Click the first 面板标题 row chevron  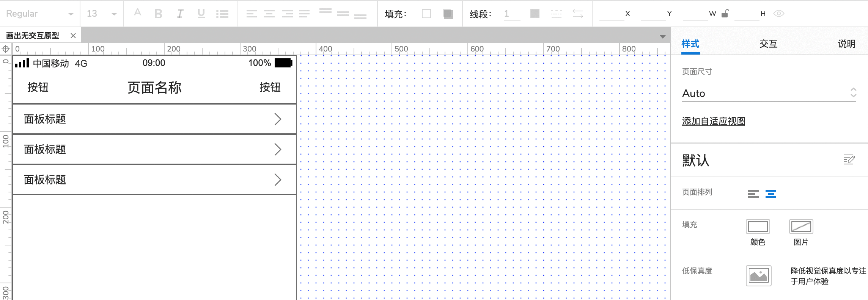[278, 119]
